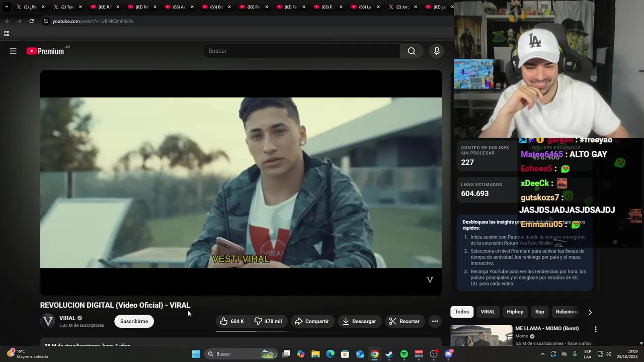Viewport: 644px width, 362px height.
Task: Select the Relacionados filter chip
Action: point(567,312)
